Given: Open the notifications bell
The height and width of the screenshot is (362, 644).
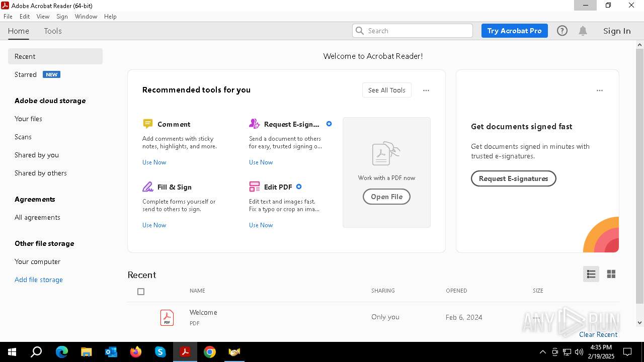Looking at the screenshot, I should (x=583, y=31).
